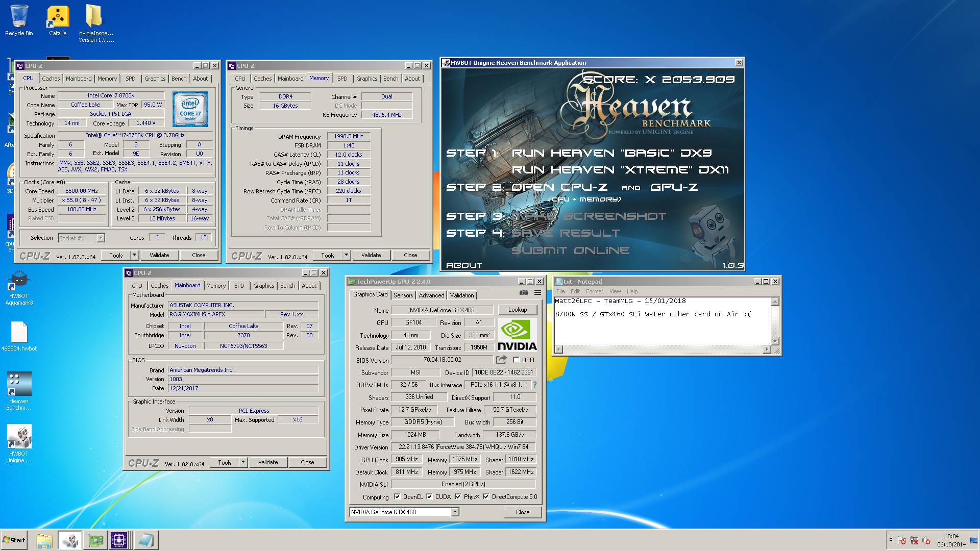Click About in Heaven Benchmark window
Image resolution: width=980 pixels, height=551 pixels.
point(464,265)
